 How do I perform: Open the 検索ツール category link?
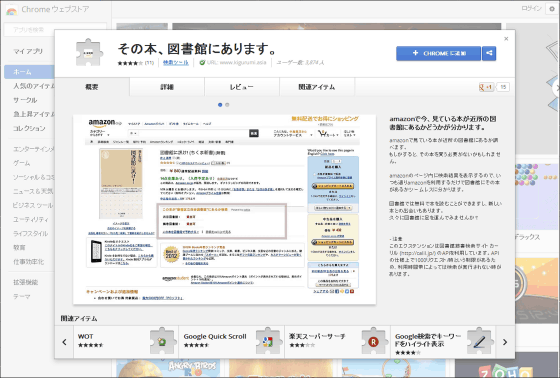pyautogui.click(x=176, y=63)
